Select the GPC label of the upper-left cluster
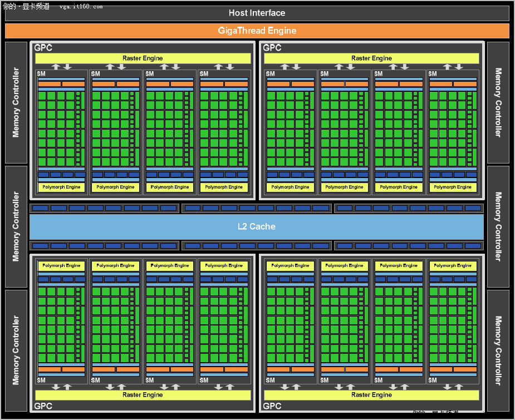 (43, 48)
